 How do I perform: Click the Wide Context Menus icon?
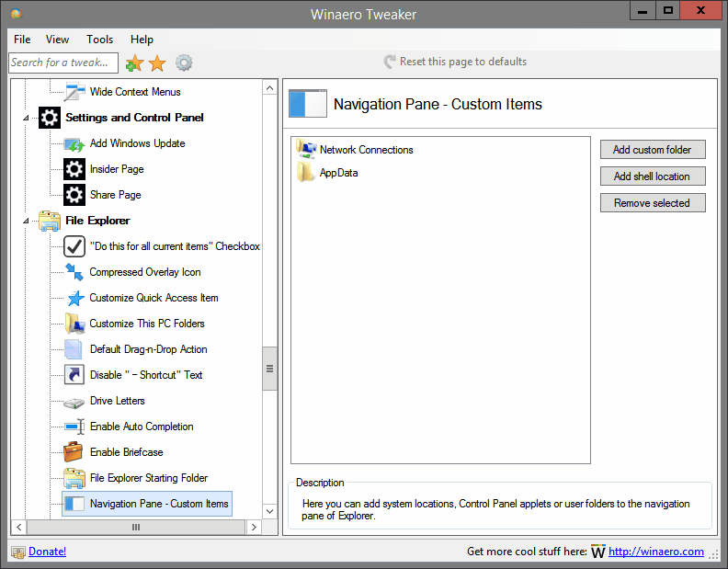(x=74, y=92)
